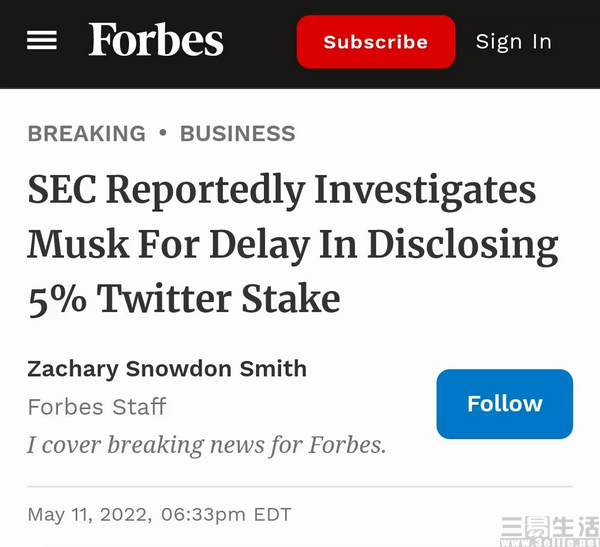Select the BREAKING label

point(86,134)
